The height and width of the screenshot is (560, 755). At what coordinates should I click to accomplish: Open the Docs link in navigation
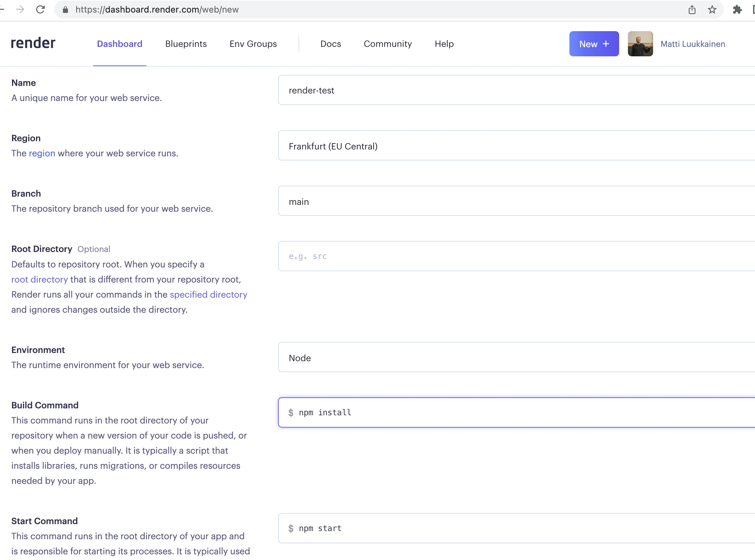(x=331, y=44)
